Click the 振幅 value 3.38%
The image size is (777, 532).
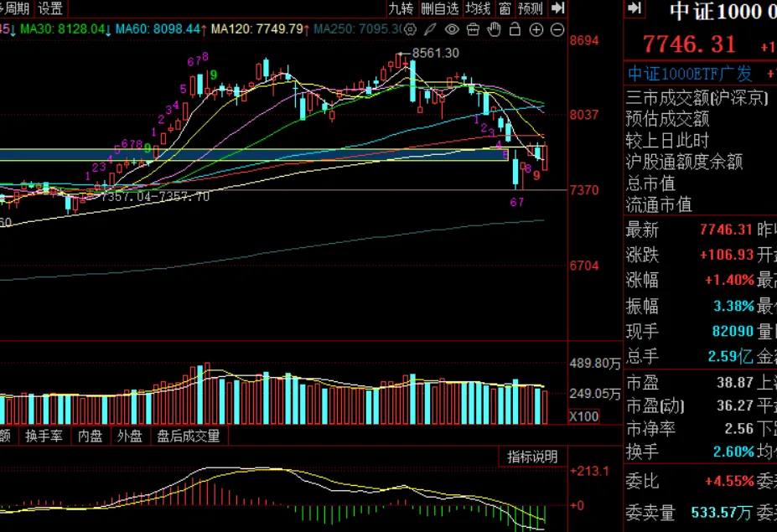point(733,306)
